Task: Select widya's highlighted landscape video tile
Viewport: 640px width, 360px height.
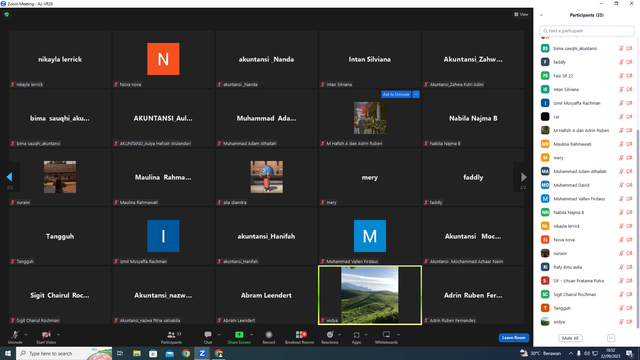Action: 370,295
